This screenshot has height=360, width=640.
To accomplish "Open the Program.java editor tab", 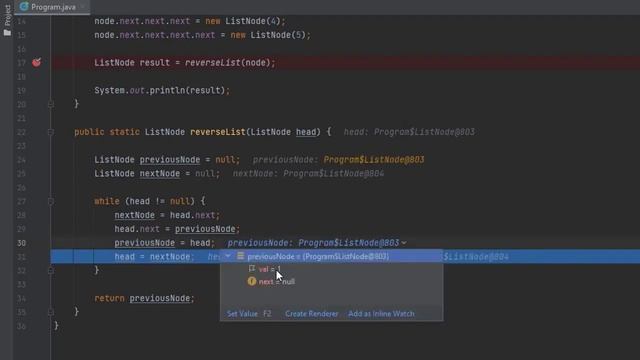I will pyautogui.click(x=52, y=7).
